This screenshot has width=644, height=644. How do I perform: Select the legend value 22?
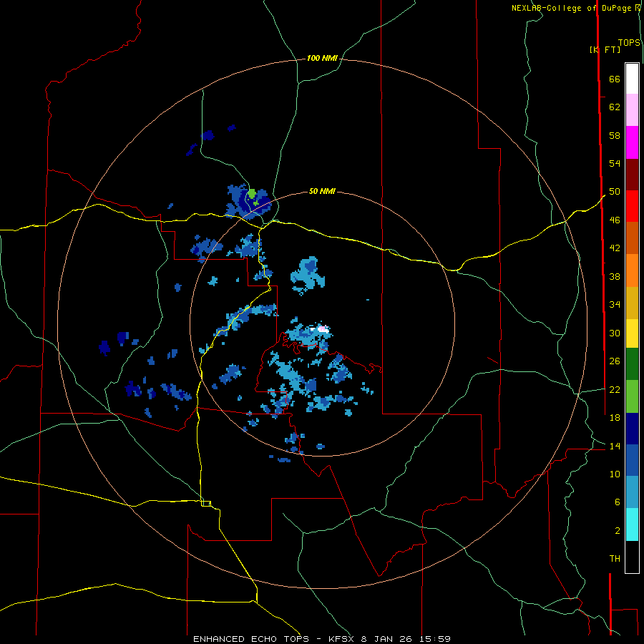coord(615,389)
